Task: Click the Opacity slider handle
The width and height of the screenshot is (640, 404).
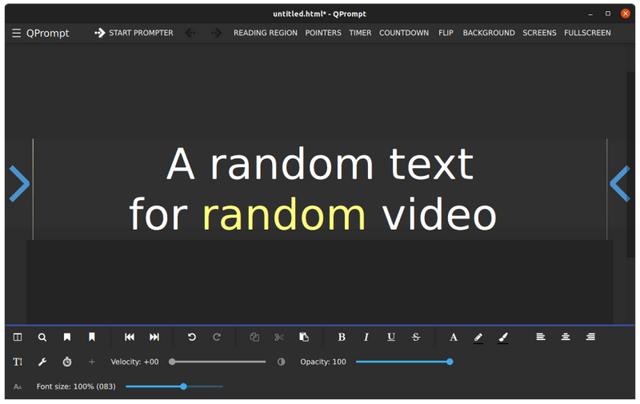Action: pyautogui.click(x=450, y=362)
